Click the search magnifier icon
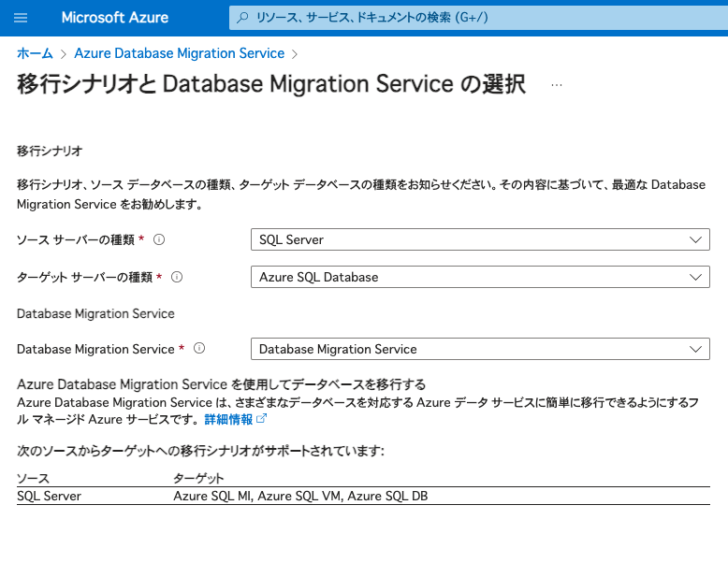 (x=242, y=18)
